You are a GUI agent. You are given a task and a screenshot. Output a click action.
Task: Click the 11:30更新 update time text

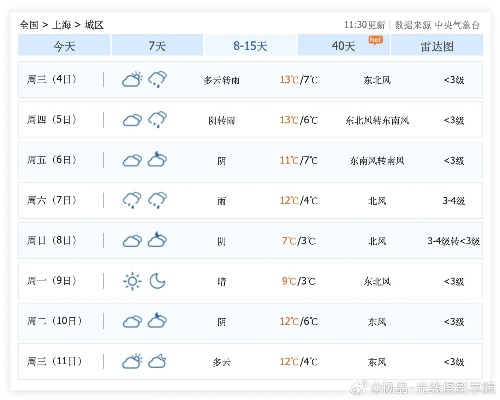pyautogui.click(x=364, y=25)
